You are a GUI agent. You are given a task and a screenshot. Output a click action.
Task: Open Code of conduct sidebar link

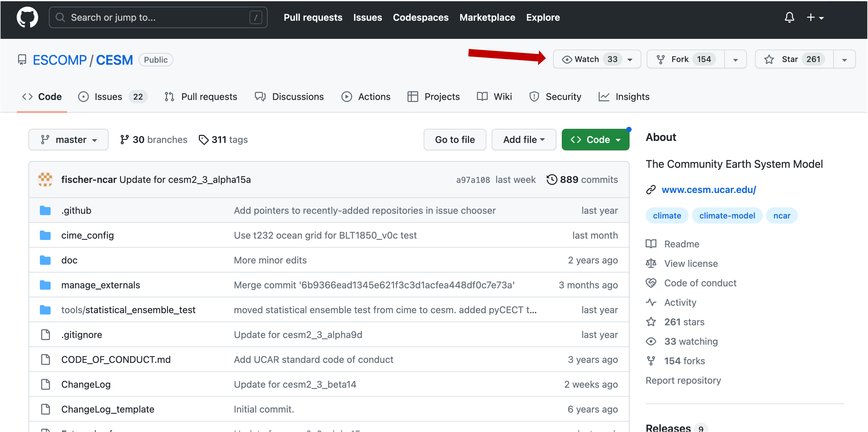tap(691, 283)
